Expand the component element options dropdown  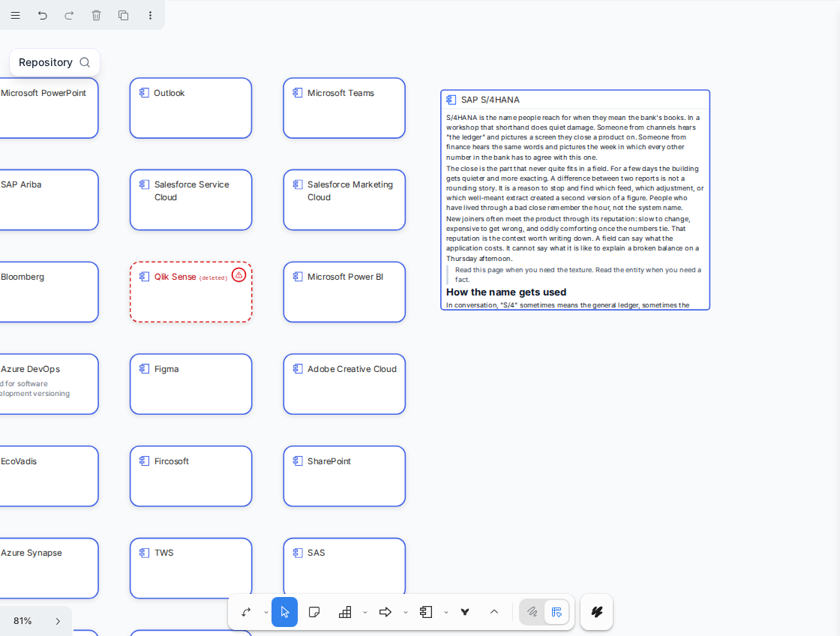[x=445, y=613]
